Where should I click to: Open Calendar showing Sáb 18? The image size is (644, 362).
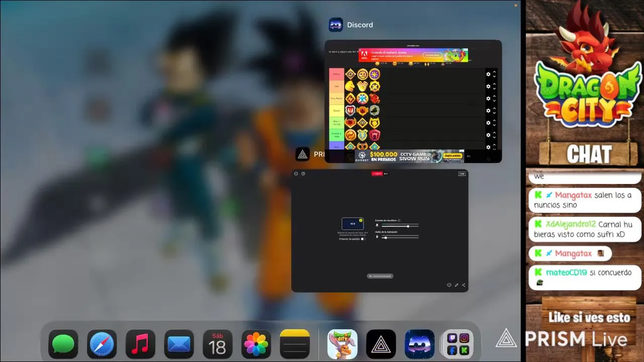pos(217,344)
